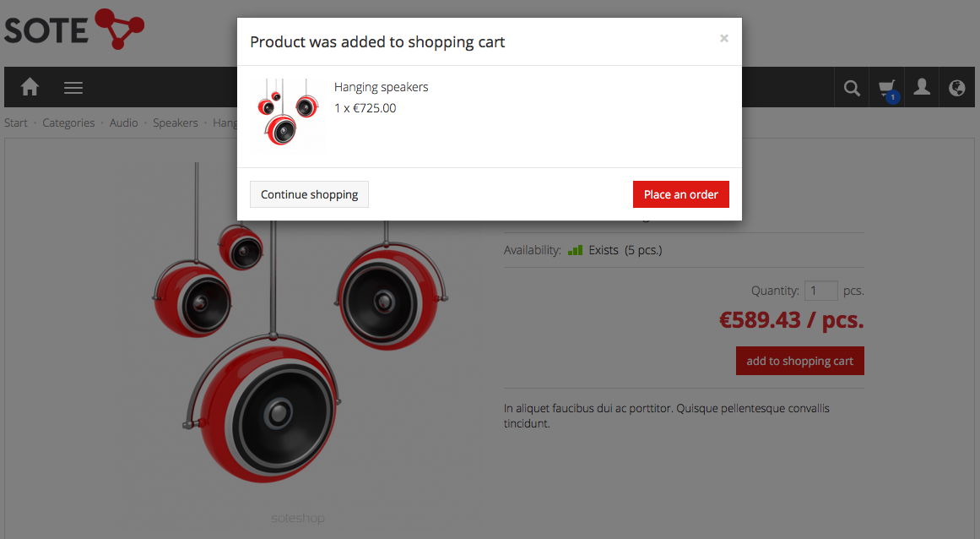The image size is (980, 539).
Task: Click the SOTE logo
Action: coord(74,30)
